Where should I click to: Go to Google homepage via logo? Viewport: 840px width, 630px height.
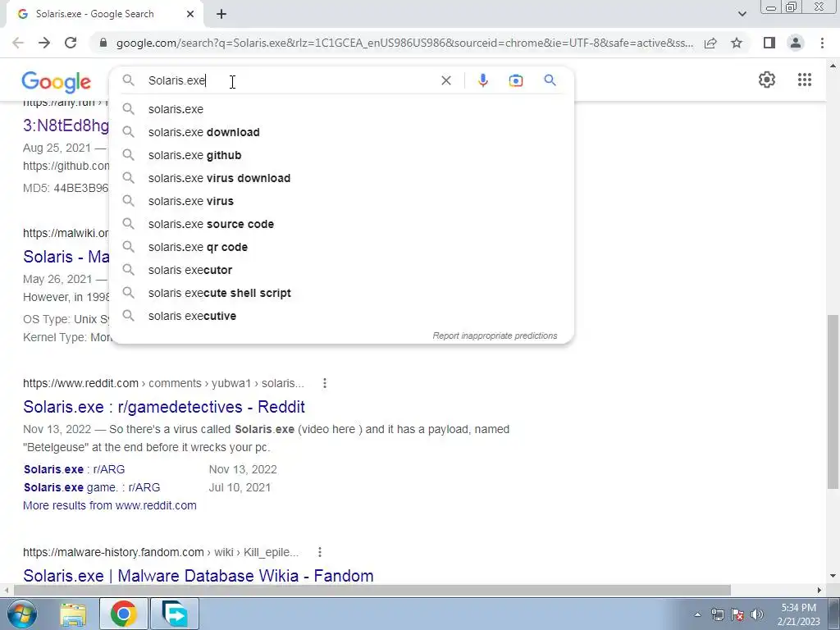[x=57, y=82]
